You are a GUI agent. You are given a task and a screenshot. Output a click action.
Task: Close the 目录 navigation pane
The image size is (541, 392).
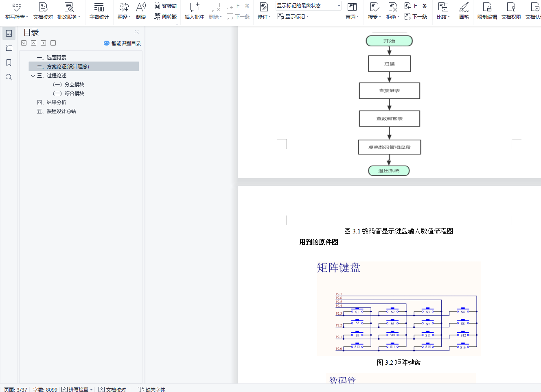136,32
